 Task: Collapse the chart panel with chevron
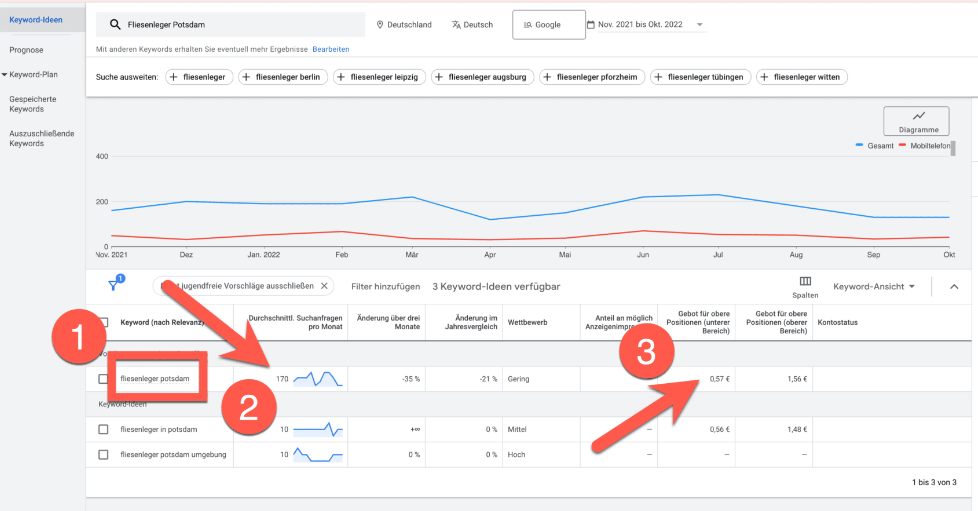click(x=953, y=287)
